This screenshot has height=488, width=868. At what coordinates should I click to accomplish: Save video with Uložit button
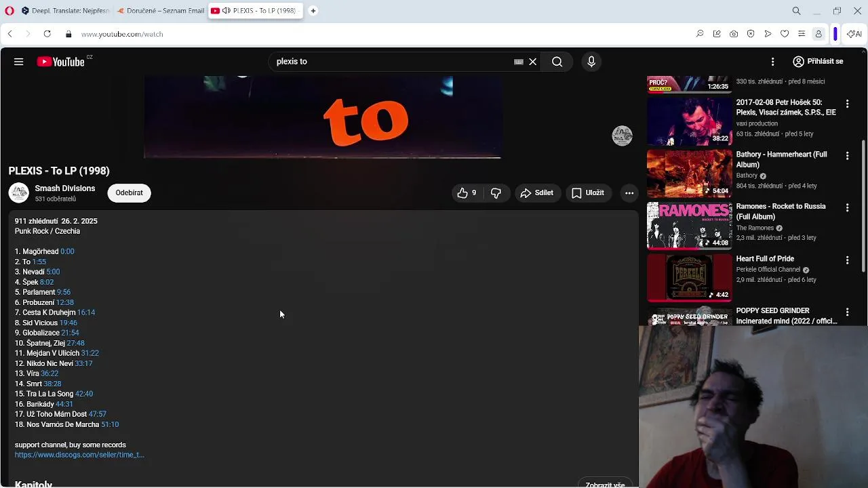coord(588,193)
